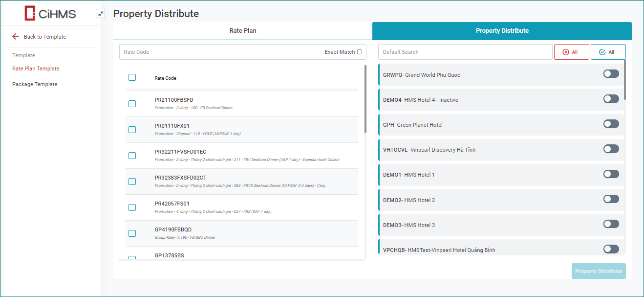Click the red deselect All button

tap(571, 52)
